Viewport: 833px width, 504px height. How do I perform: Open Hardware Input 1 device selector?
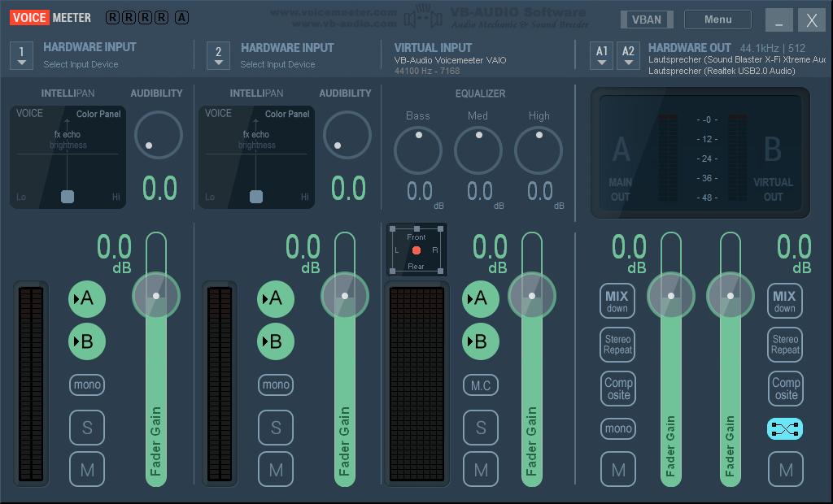point(22,55)
